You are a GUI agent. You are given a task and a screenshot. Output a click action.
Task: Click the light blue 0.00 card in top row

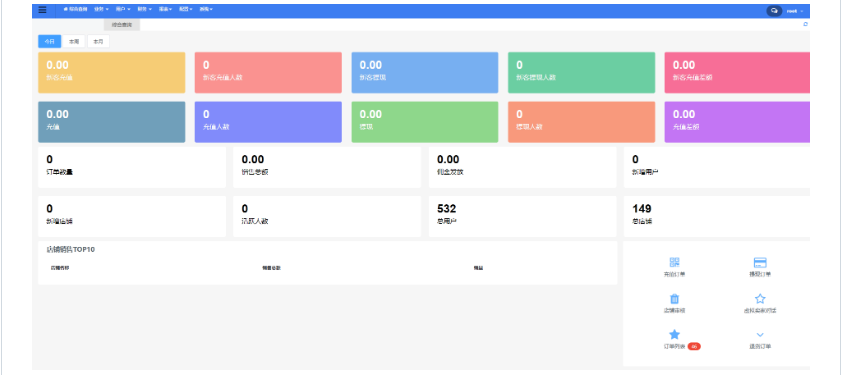coord(425,73)
